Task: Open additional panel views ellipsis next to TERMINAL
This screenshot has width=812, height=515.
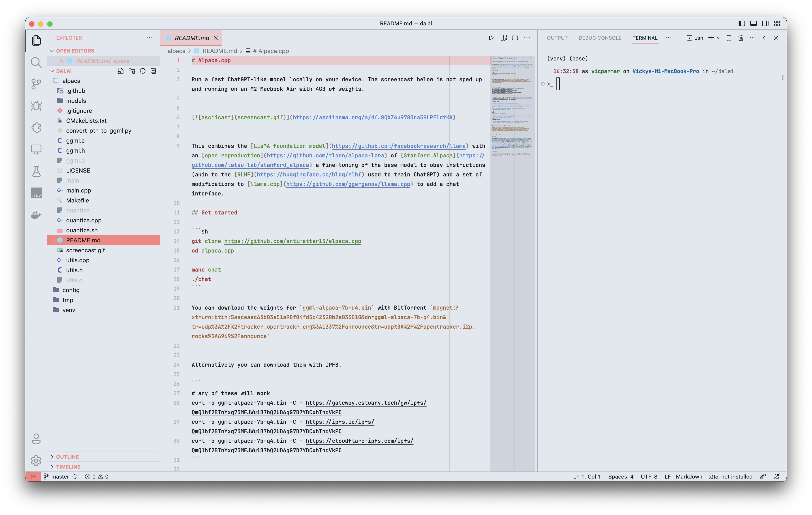Action: click(x=668, y=38)
